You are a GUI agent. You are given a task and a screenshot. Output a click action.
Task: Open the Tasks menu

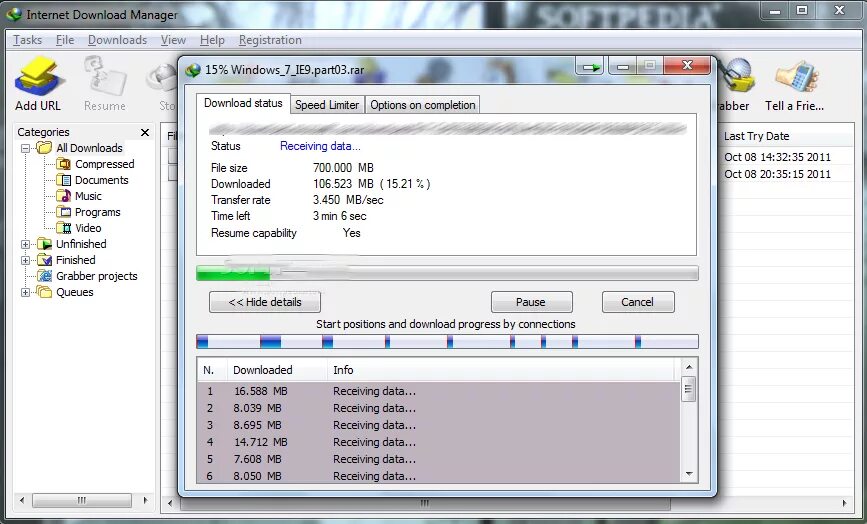28,40
